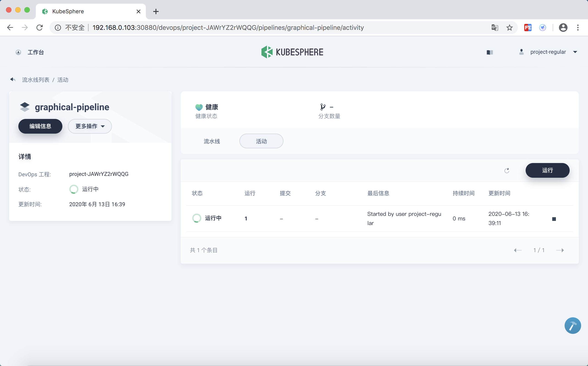Viewport: 588px width, 366px height.
Task: Bookmark this page with the star icon
Action: click(509, 28)
